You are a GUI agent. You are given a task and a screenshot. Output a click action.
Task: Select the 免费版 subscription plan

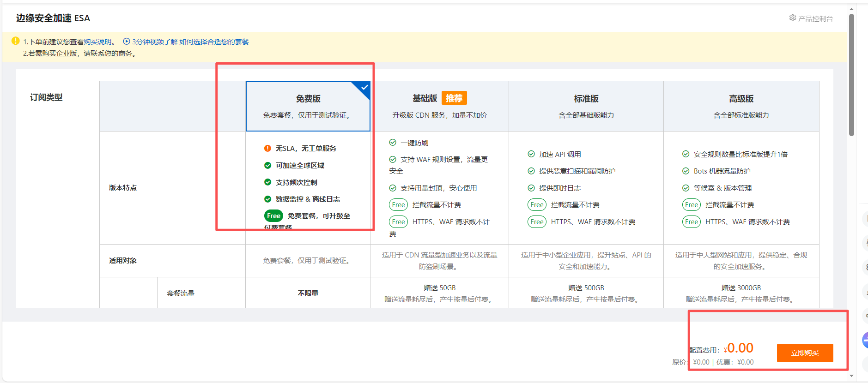(308, 107)
